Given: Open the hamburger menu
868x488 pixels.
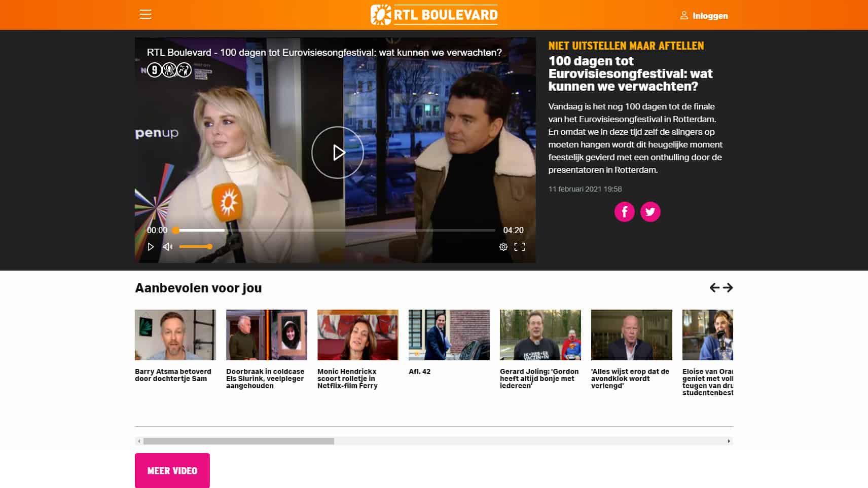Looking at the screenshot, I should pos(146,14).
